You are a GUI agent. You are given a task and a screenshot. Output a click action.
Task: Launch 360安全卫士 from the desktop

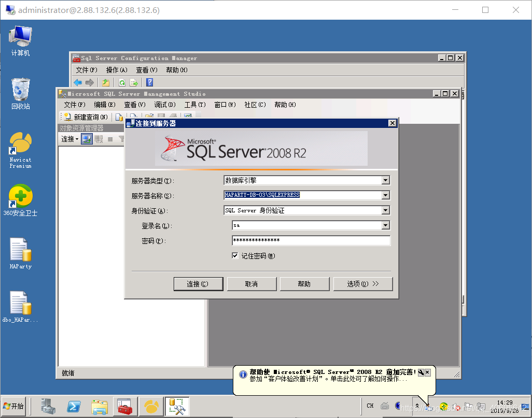pyautogui.click(x=20, y=199)
